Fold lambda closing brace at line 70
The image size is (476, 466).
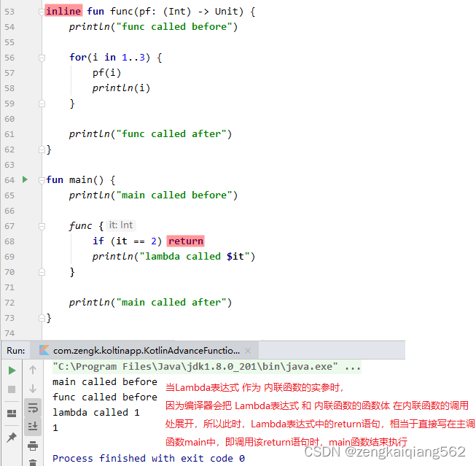point(42,272)
